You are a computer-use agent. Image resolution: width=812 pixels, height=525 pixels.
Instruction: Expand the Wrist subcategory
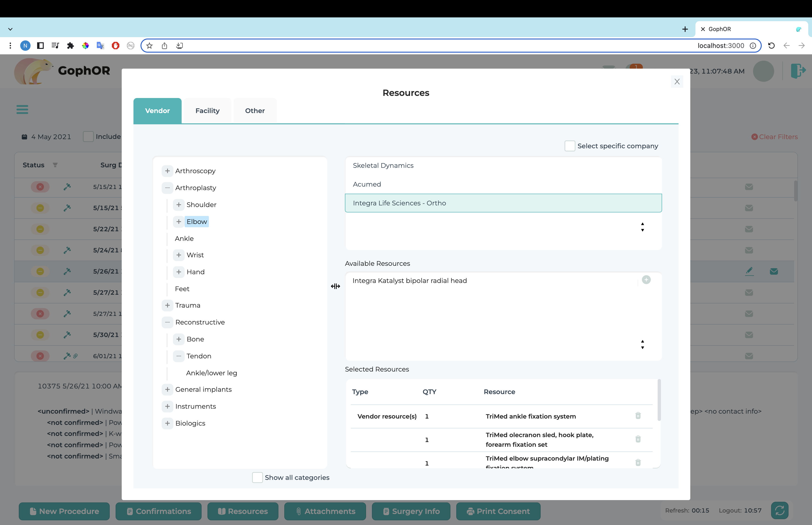click(x=179, y=255)
